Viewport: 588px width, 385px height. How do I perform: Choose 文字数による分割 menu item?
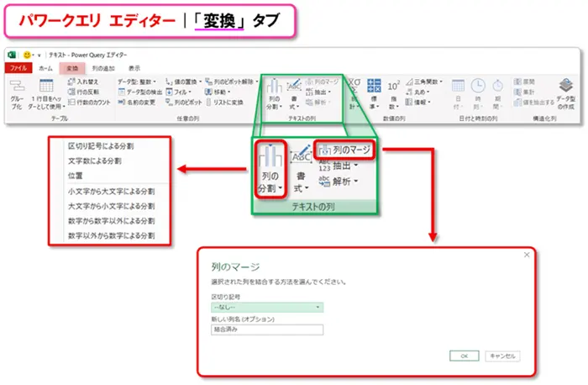tap(94, 161)
